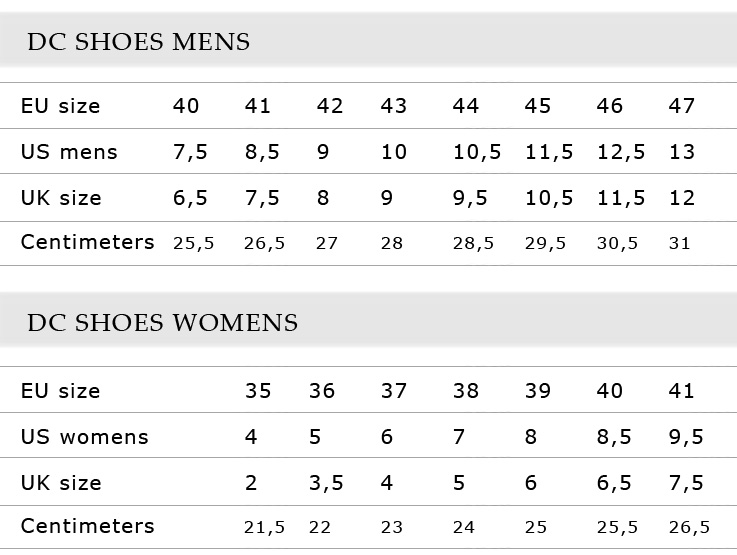The image size is (737, 555).
Task: Click womens 24 centimeters value
Action: point(463,527)
